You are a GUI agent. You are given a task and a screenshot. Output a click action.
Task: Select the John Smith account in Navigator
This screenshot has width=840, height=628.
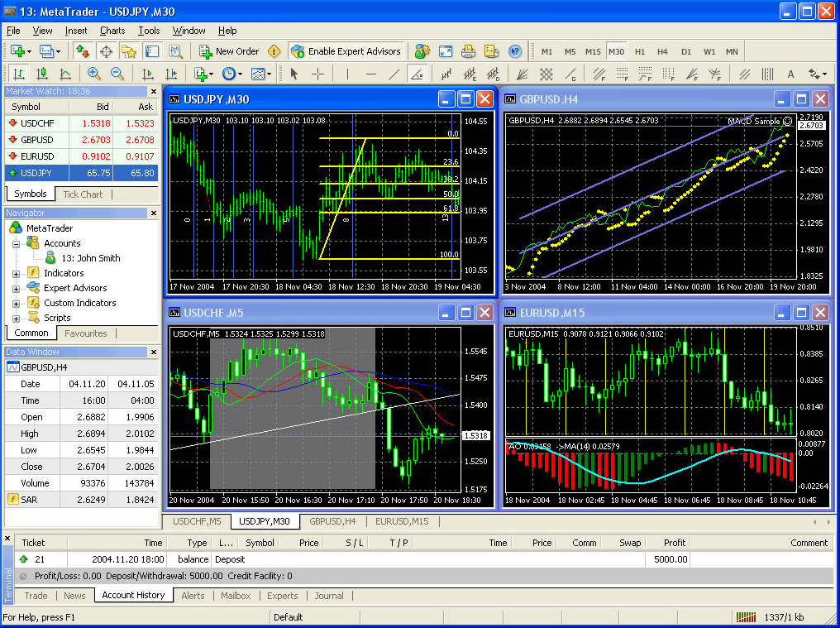coord(83,258)
